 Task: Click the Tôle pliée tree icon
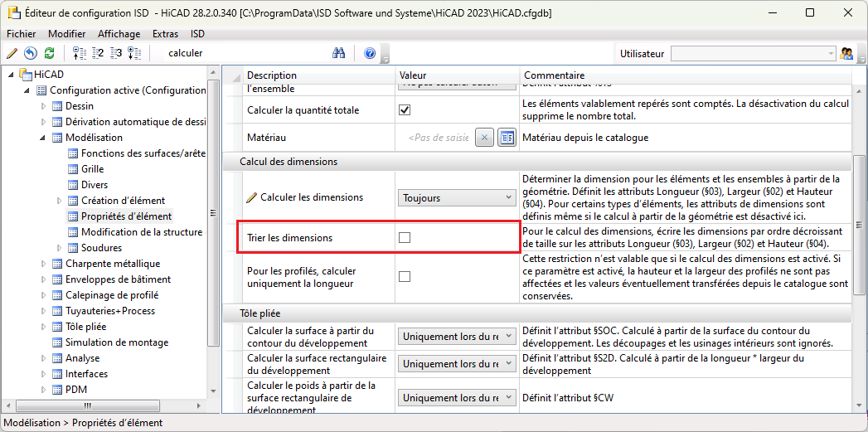click(x=57, y=327)
